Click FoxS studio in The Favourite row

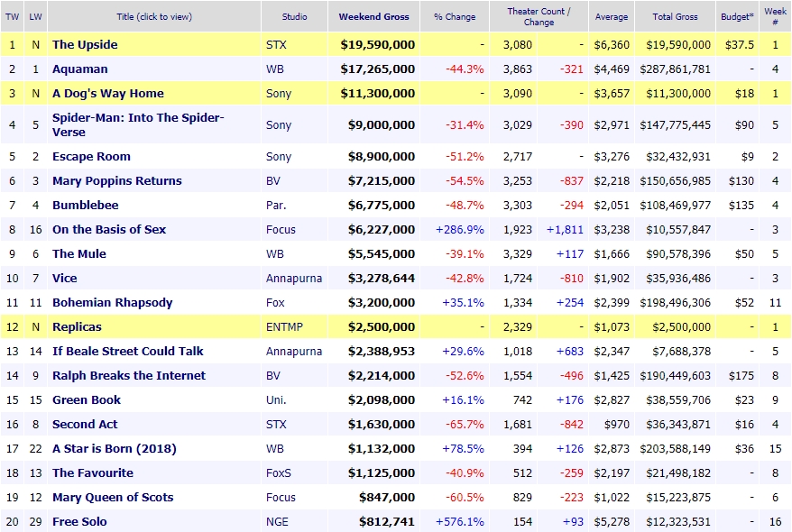click(279, 473)
